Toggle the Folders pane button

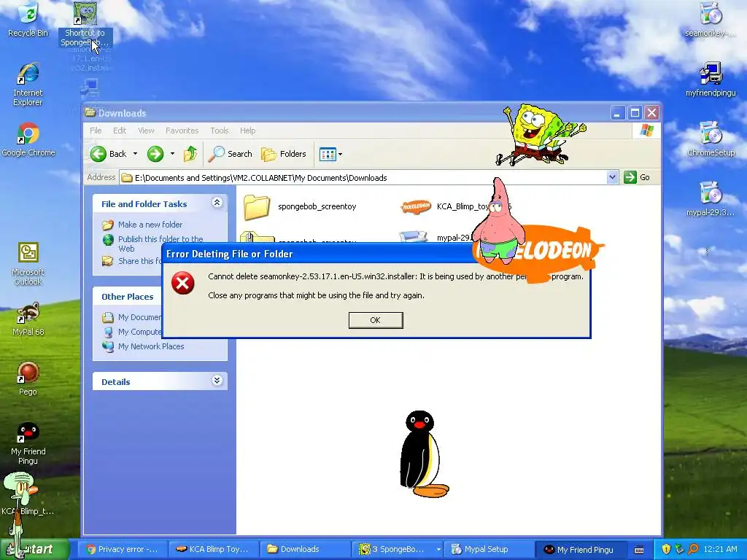pyautogui.click(x=284, y=154)
